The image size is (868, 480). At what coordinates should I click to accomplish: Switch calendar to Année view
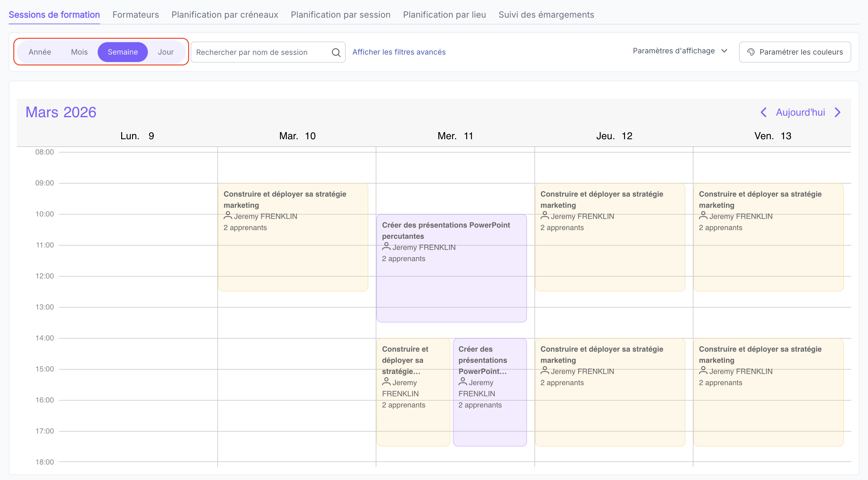[40, 52]
